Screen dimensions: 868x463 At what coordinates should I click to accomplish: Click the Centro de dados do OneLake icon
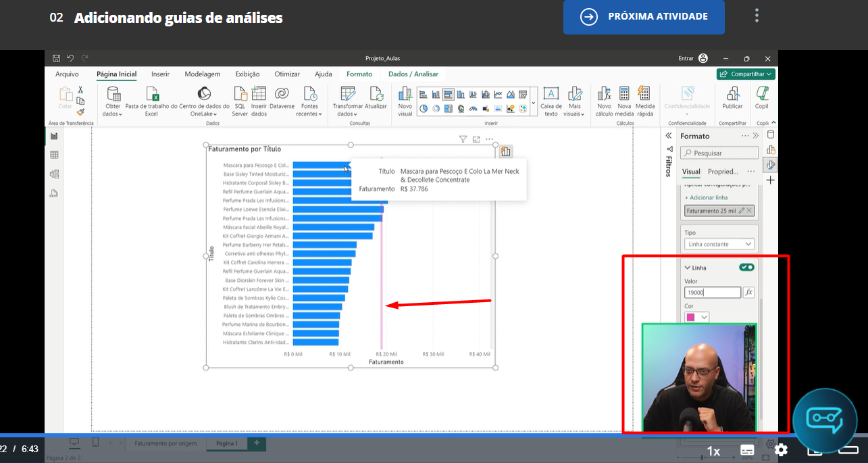point(204,93)
